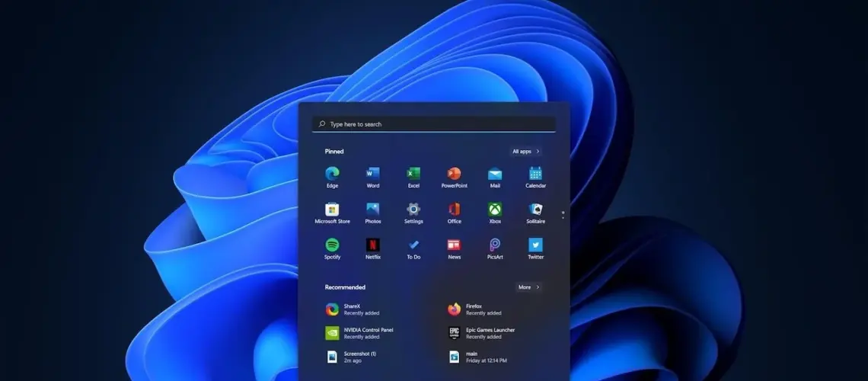Click the pinned apps page indicator dots

coord(563,215)
